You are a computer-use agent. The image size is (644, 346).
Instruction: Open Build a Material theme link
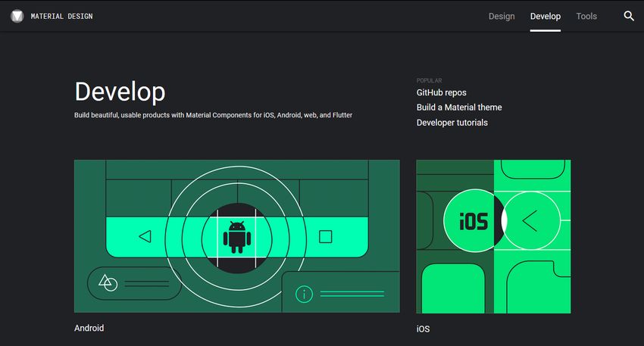tap(459, 108)
